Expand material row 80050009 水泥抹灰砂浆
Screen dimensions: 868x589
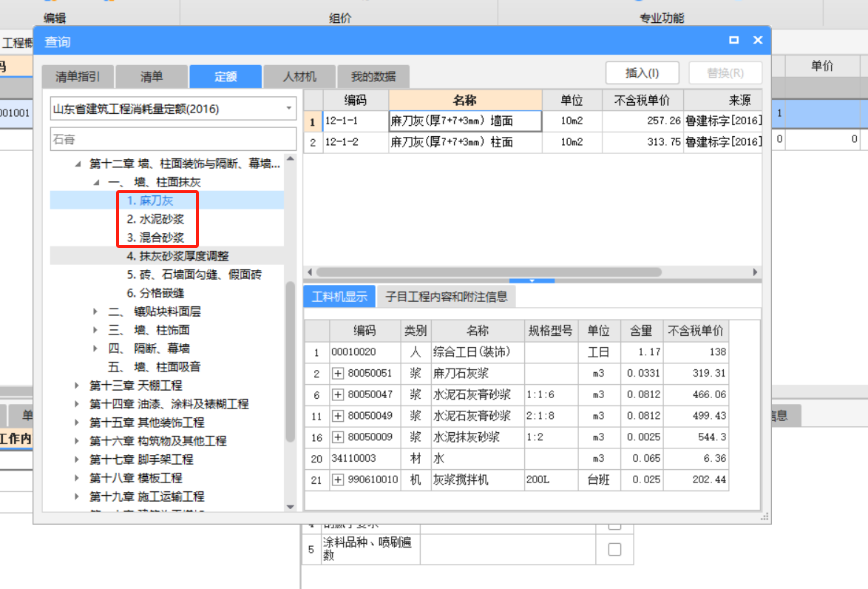(x=338, y=437)
